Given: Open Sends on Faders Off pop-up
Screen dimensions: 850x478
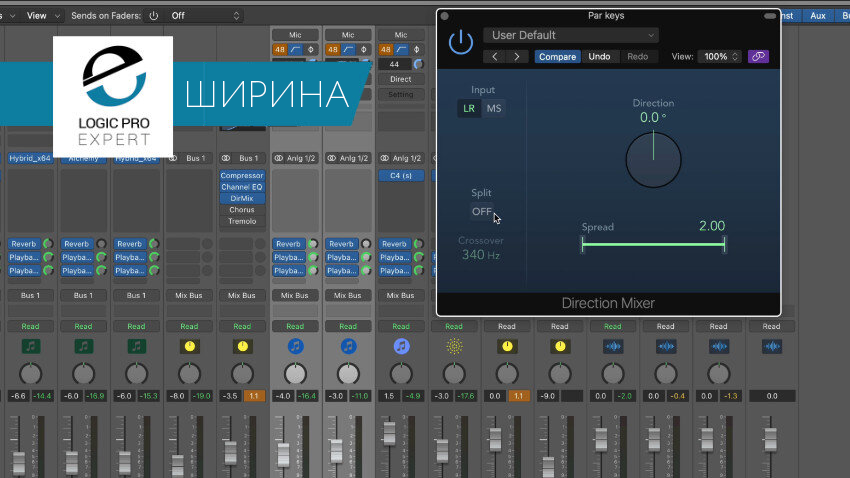Looking at the screenshot, I should click(204, 16).
